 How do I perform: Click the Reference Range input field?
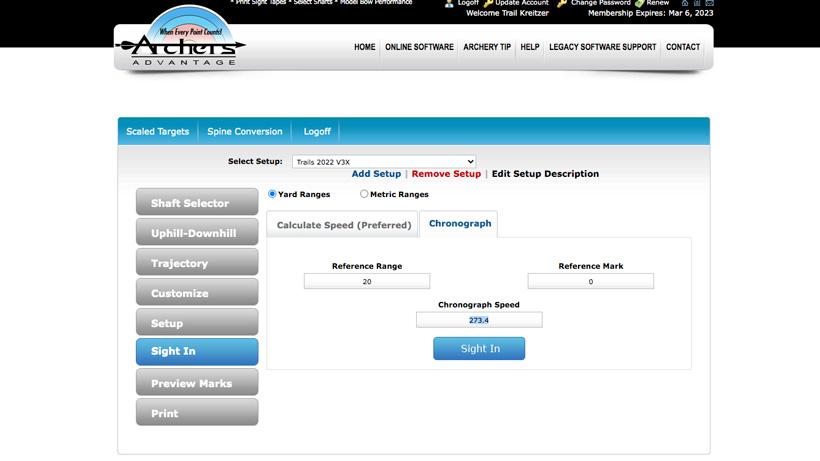click(366, 282)
